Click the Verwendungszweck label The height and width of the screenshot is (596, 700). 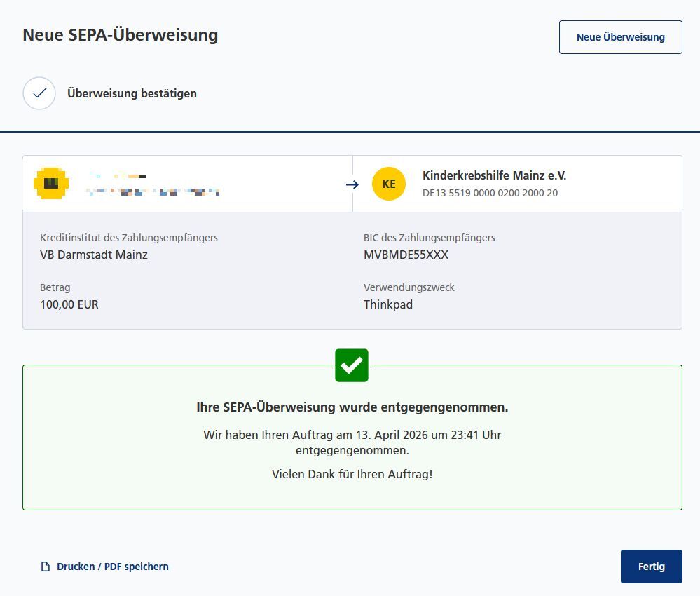click(409, 287)
